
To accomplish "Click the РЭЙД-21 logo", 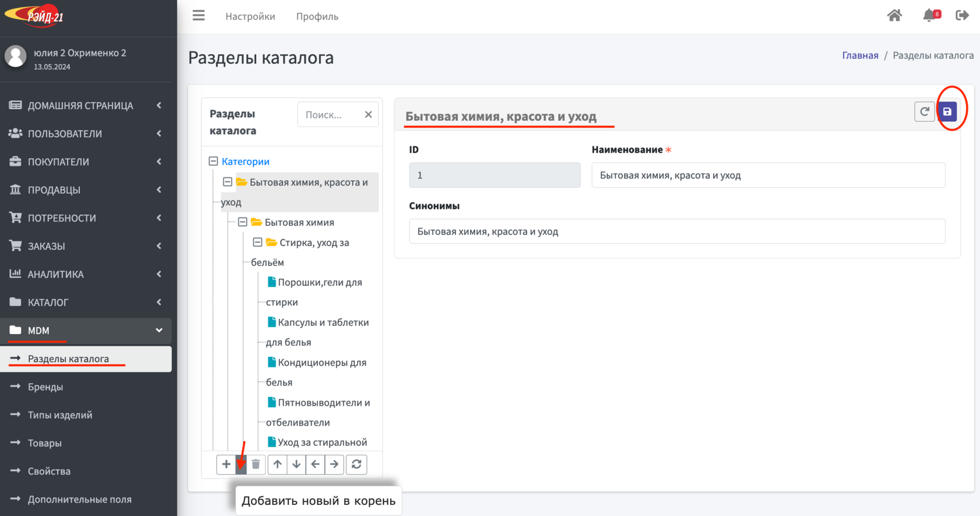I will point(35,16).
